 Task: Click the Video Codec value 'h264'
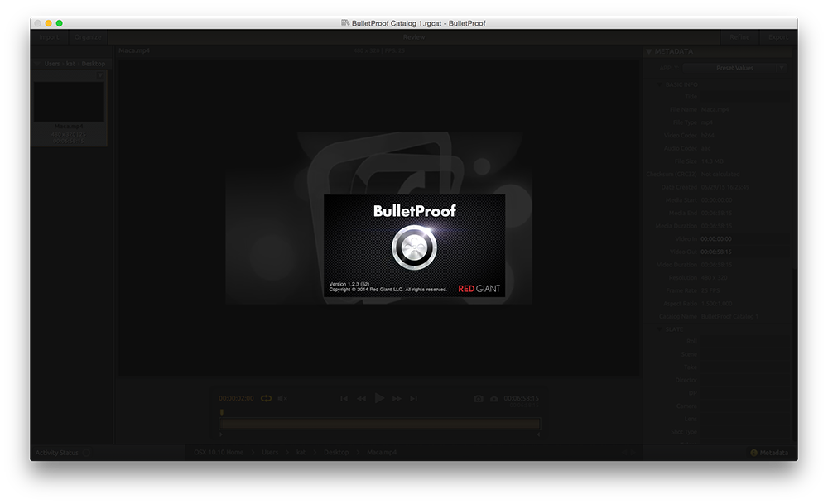(x=707, y=136)
